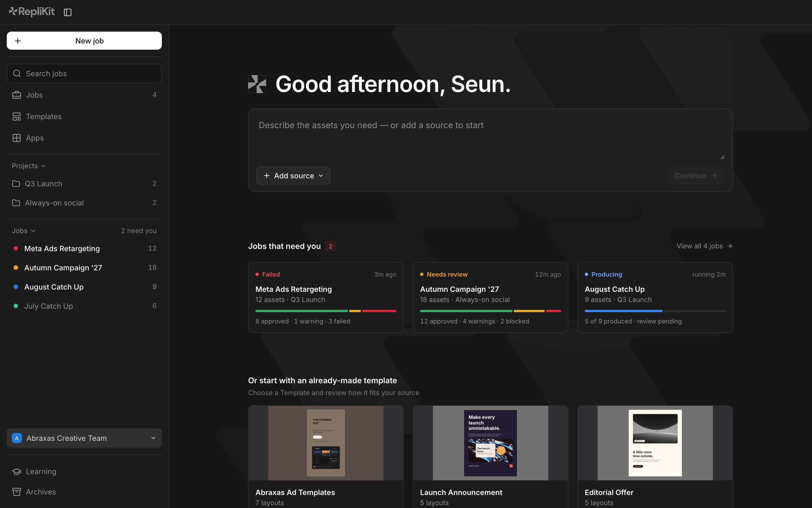Open the Autumn Campaign '27 card title
Viewport: 812px width, 508px height.
click(459, 289)
